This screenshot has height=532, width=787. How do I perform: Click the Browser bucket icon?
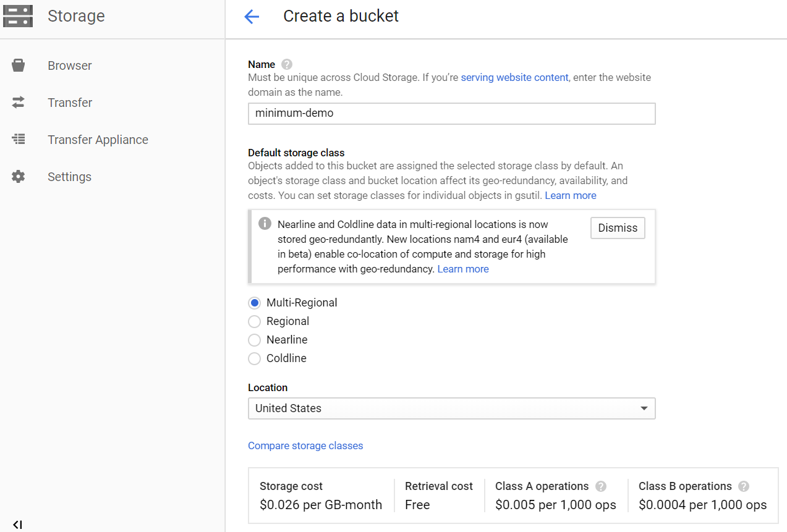pos(19,65)
